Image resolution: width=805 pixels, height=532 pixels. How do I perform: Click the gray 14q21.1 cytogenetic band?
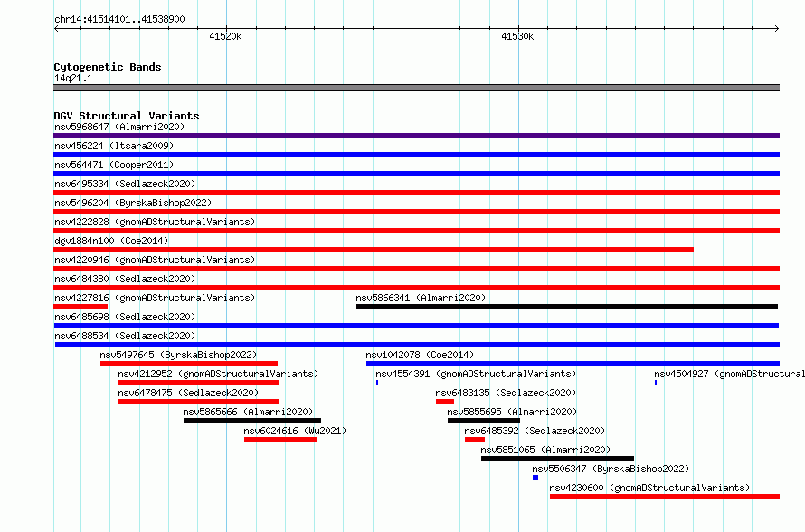point(416,88)
